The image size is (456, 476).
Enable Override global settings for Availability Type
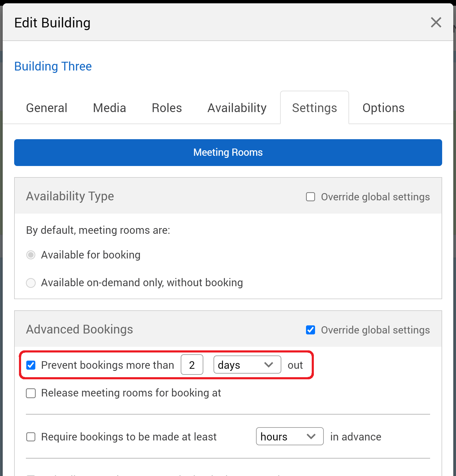point(311,197)
